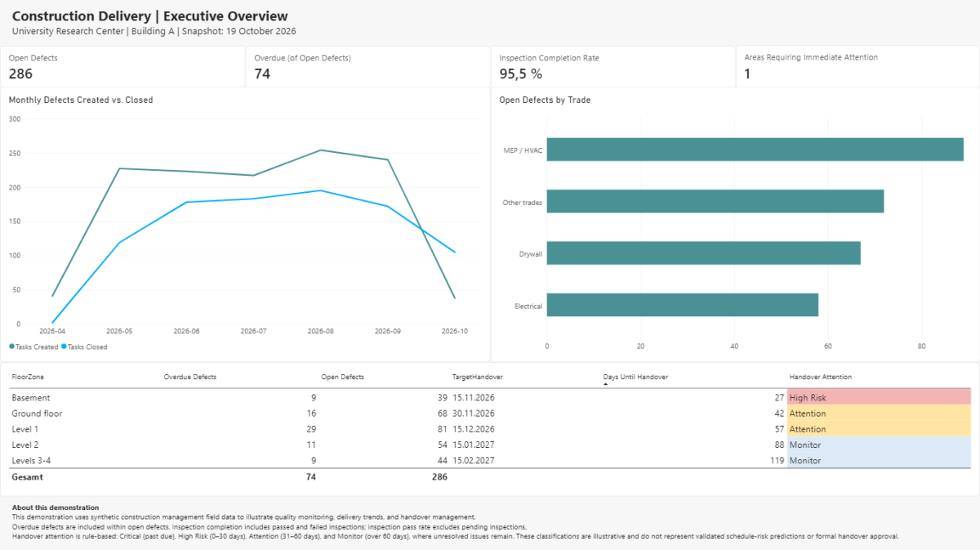980x550 pixels.
Task: Select the Levels 3-4 row label
Action: [31, 461]
